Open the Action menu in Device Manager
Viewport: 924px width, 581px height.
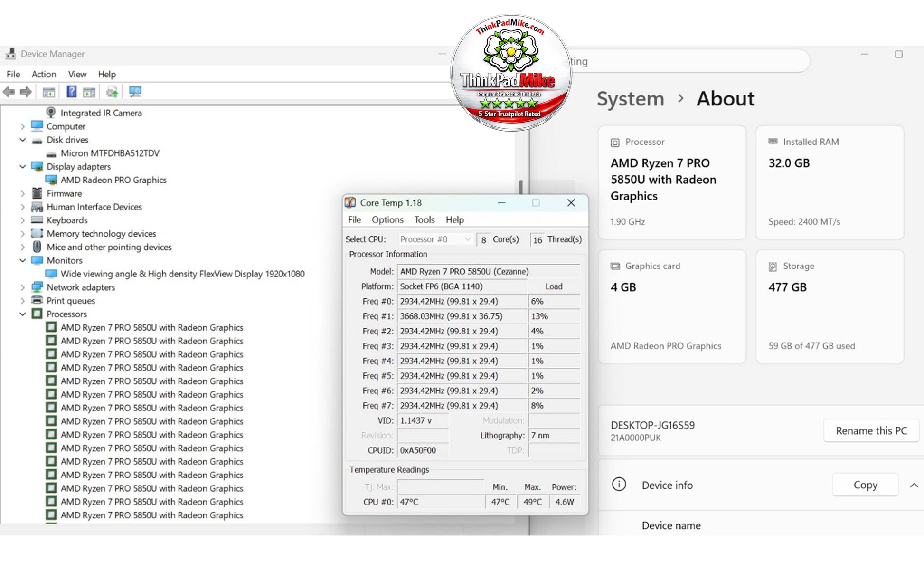44,74
